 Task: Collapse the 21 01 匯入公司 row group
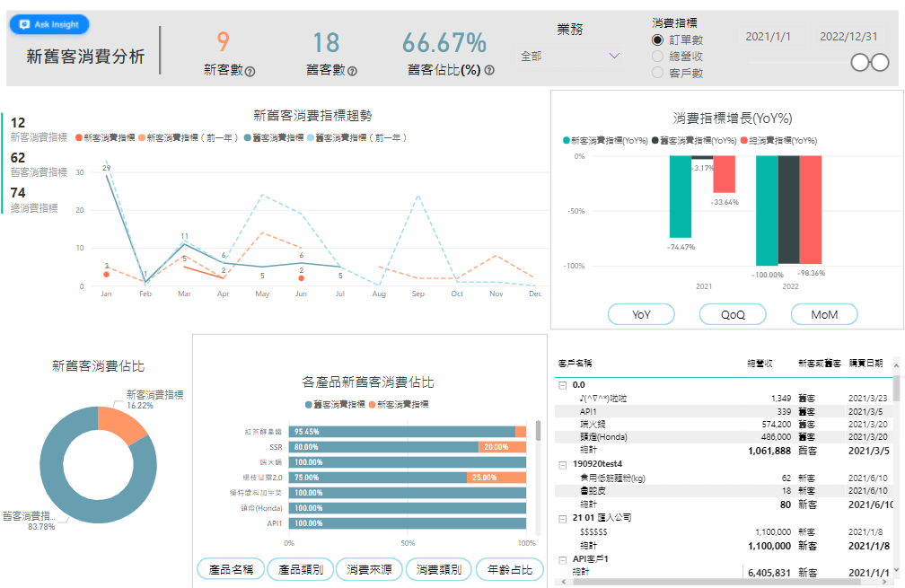point(563,518)
